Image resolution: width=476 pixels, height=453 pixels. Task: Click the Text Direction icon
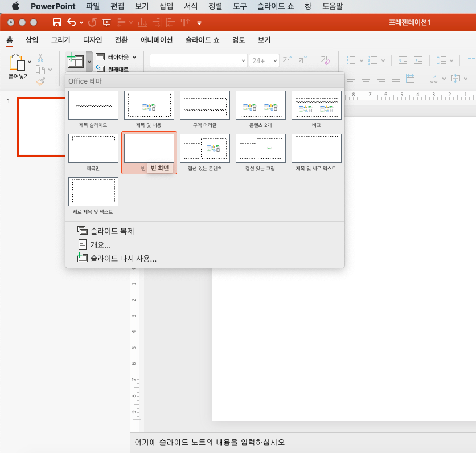pos(434,79)
